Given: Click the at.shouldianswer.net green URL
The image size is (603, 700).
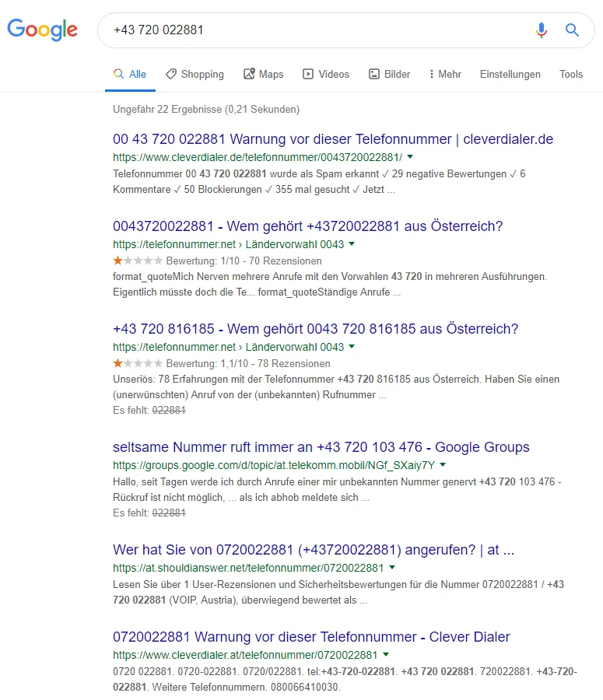Looking at the screenshot, I should pos(248,568).
